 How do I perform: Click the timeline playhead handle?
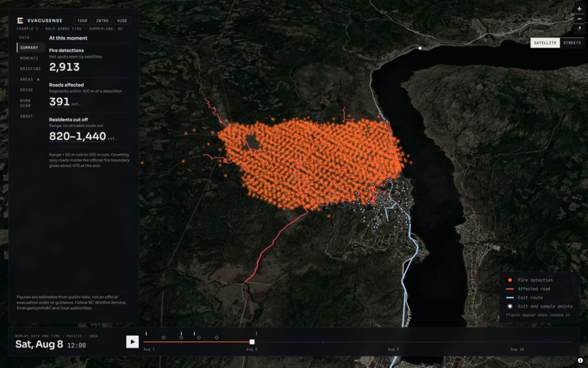pyautogui.click(x=252, y=342)
